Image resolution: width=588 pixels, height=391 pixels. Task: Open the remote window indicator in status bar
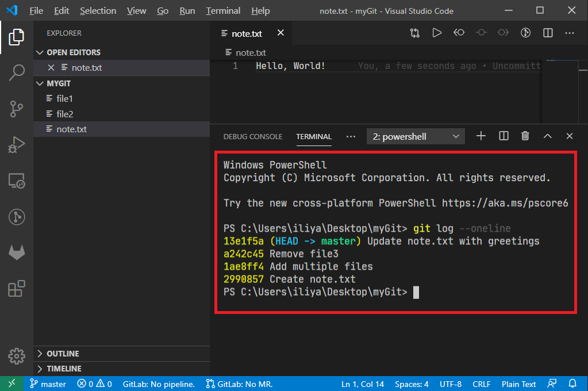[11, 384]
